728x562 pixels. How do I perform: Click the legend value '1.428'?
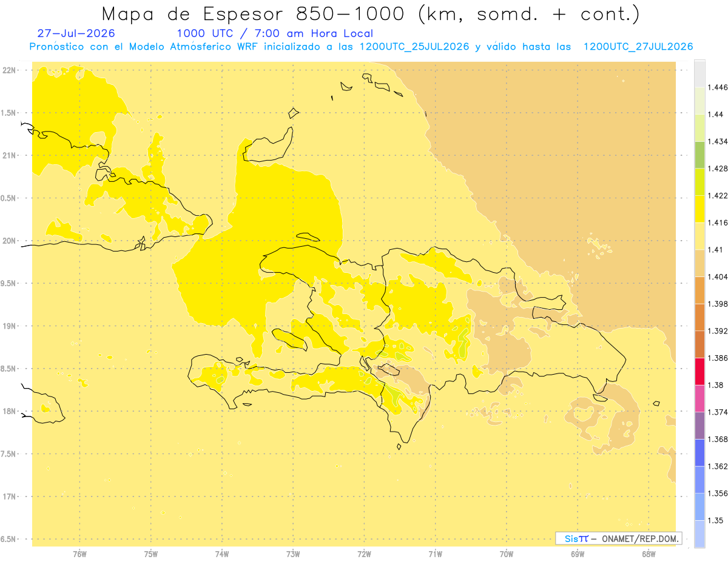[718, 169]
